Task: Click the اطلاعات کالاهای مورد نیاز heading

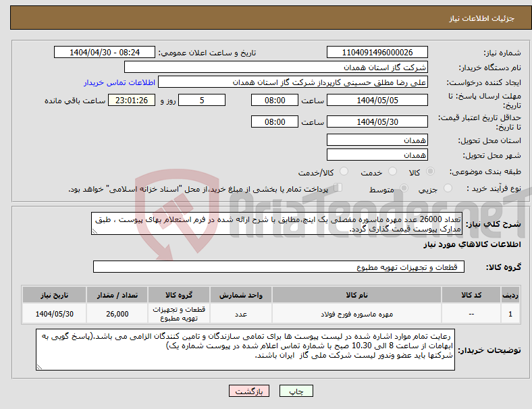Action: [473, 244]
